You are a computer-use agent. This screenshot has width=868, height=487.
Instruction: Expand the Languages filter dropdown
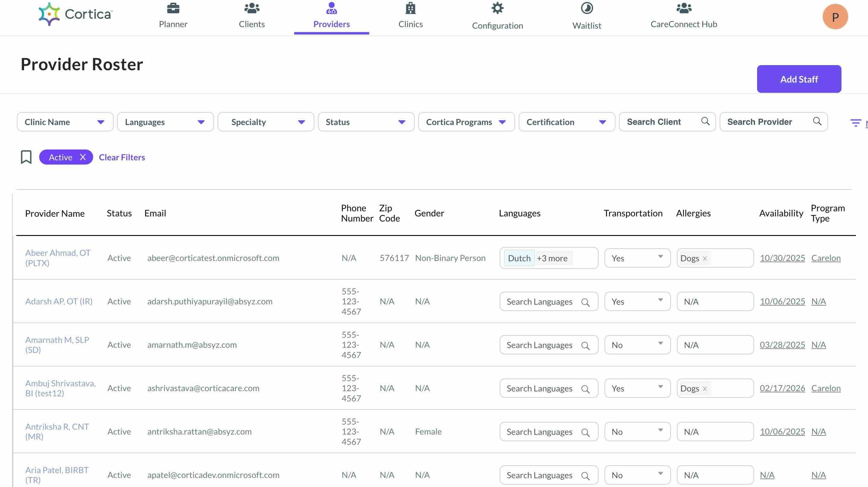coord(165,122)
